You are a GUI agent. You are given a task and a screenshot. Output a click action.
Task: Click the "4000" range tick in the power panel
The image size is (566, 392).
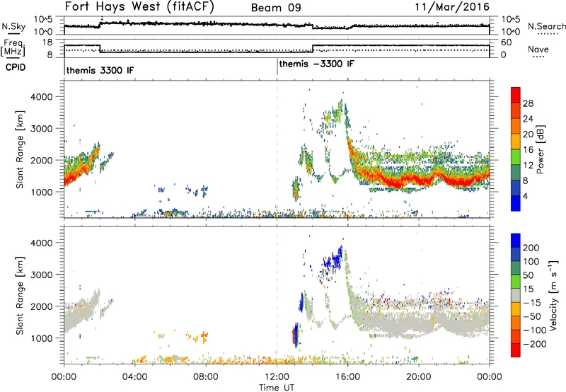pyautogui.click(x=42, y=97)
